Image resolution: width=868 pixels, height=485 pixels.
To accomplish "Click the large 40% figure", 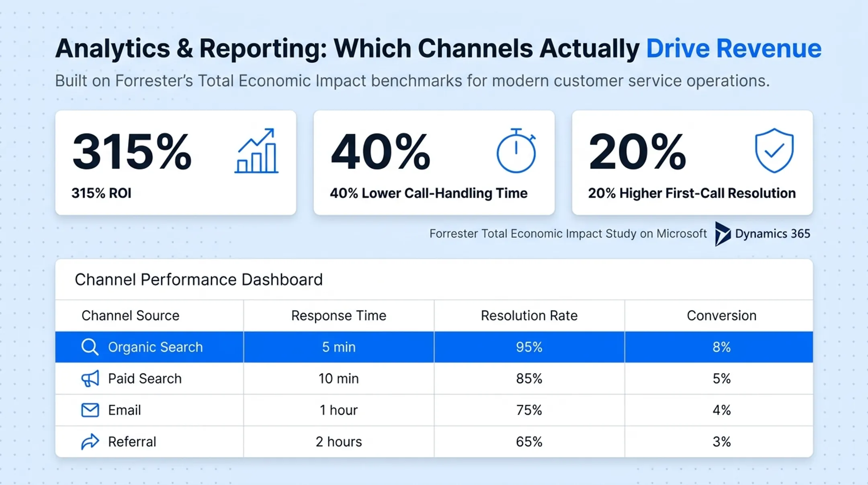I will tap(381, 152).
